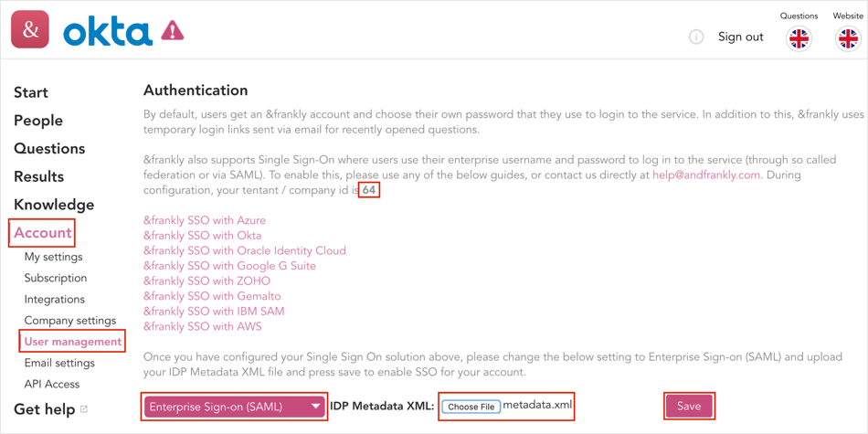Open the People section

pyautogui.click(x=38, y=121)
